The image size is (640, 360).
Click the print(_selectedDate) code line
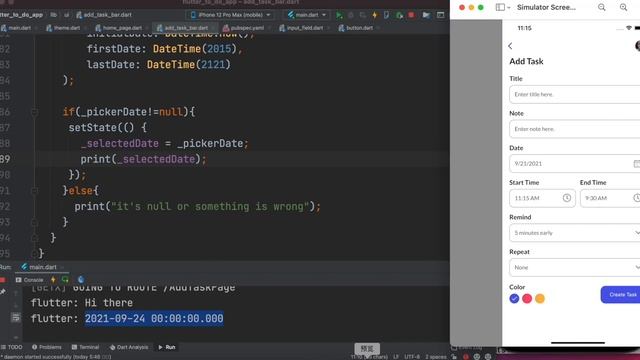pyautogui.click(x=143, y=159)
